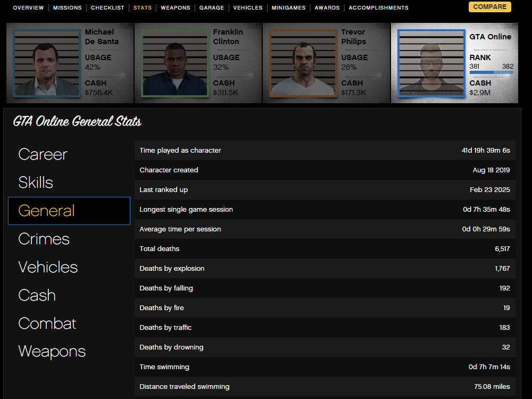Select the General stats category
This screenshot has width=532, height=399.
click(x=69, y=211)
